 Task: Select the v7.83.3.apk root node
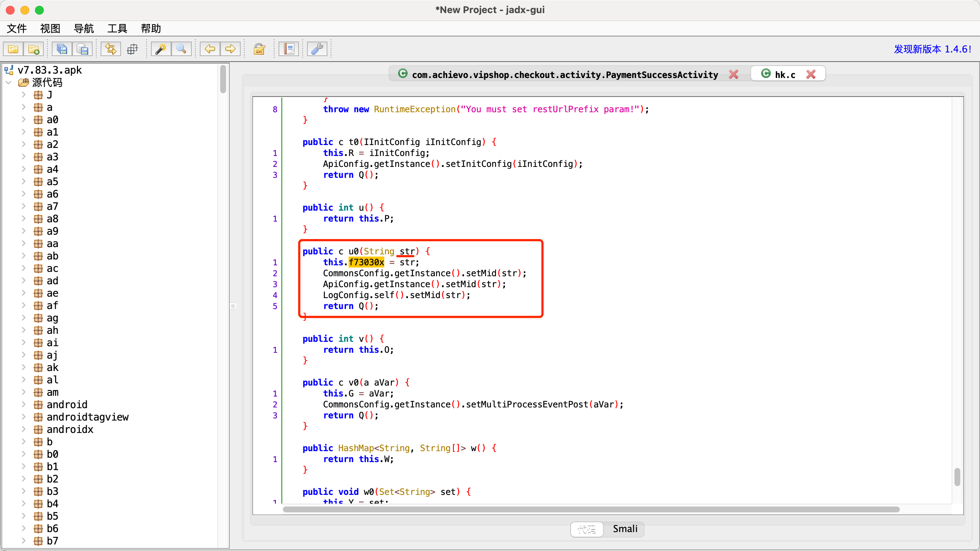(50, 70)
